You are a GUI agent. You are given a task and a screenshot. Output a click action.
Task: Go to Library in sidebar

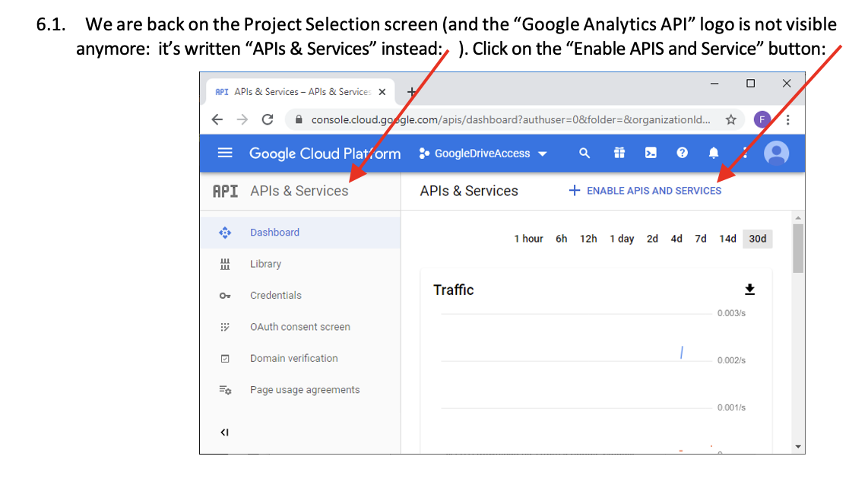265,264
